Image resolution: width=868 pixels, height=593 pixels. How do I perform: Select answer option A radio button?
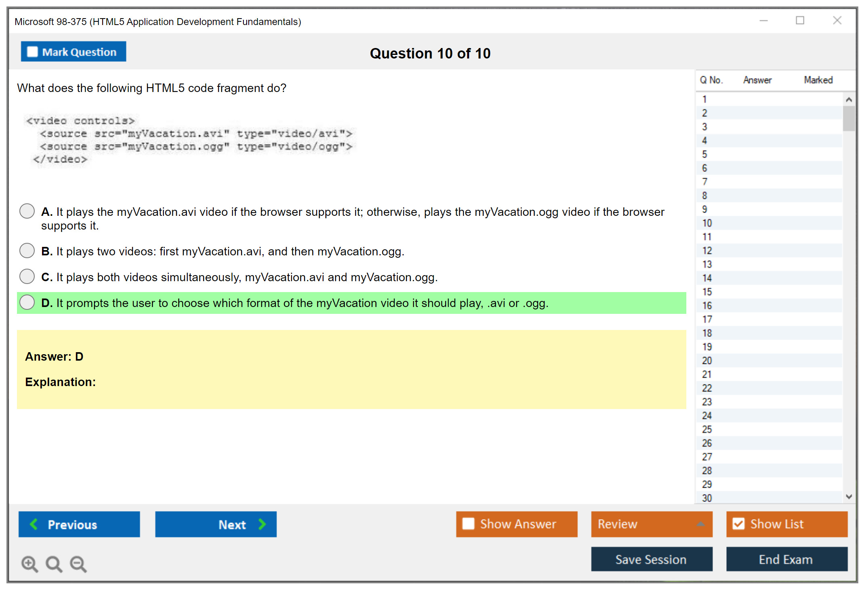pos(27,211)
